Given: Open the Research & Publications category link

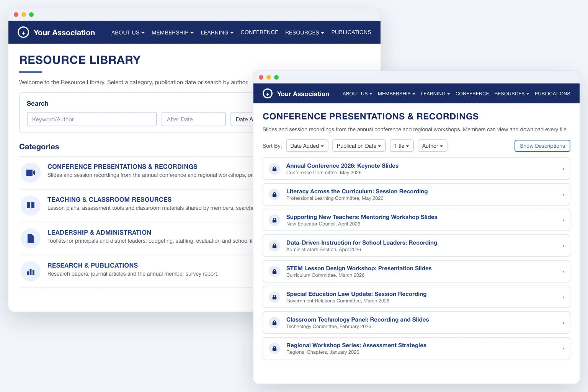Looking at the screenshot, I should pyautogui.click(x=93, y=265).
